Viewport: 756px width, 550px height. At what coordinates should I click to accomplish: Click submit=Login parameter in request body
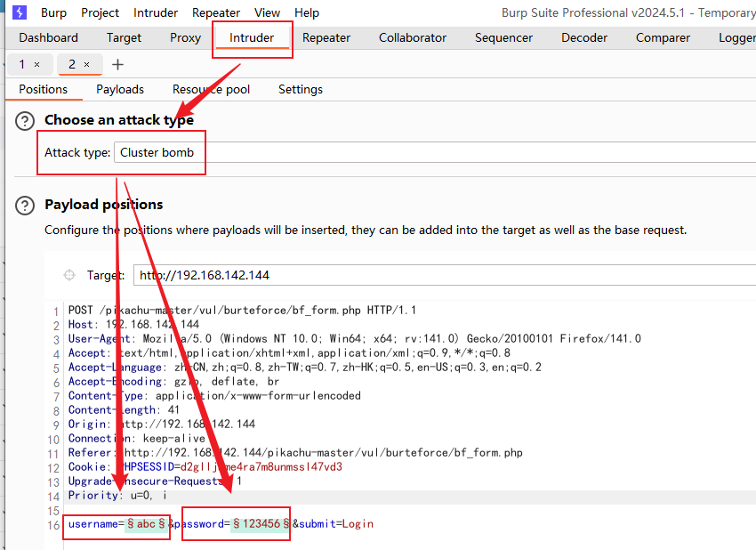(336, 524)
